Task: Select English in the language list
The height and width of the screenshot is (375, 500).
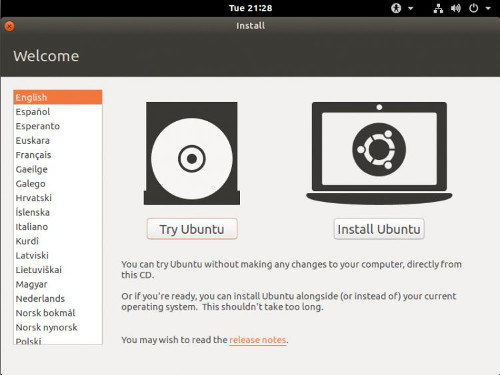Action: (x=58, y=97)
